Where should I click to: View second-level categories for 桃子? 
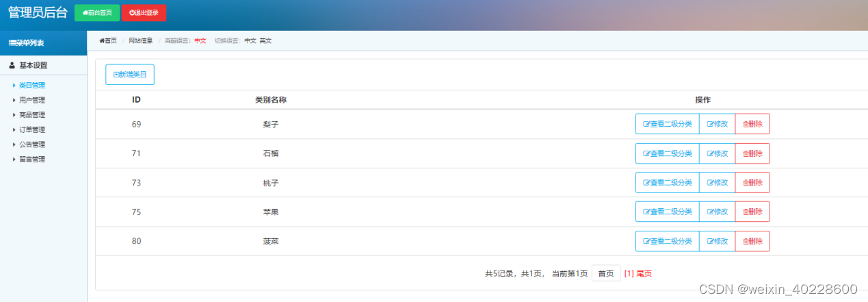[668, 183]
